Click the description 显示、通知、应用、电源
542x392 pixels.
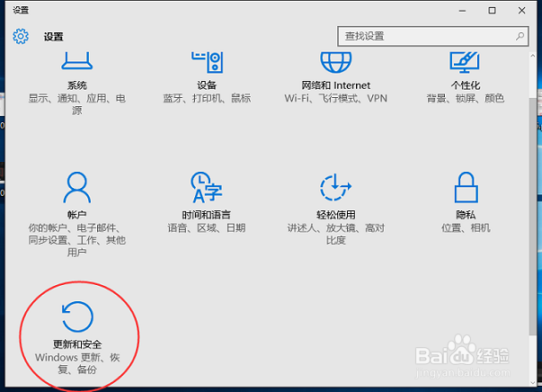point(76,104)
